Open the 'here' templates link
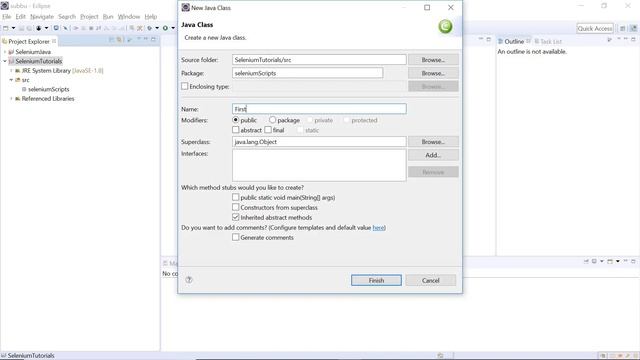Viewport: 640px width, 360px height. coord(378,228)
